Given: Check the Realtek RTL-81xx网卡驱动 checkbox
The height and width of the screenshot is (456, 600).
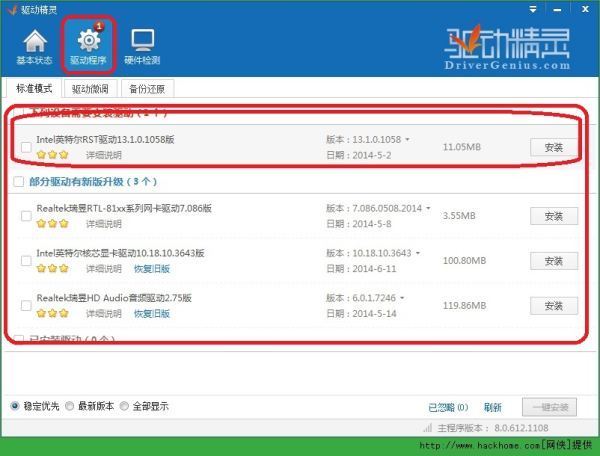Looking at the screenshot, I should [x=26, y=216].
